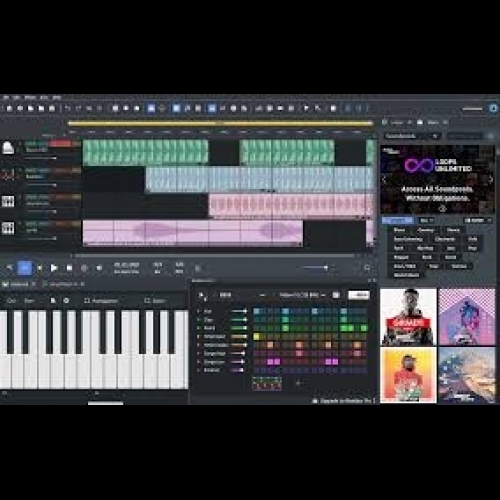Image resolution: width=500 pixels, height=500 pixels.
Task: Go to next banner with right arrow
Action: (x=490, y=180)
